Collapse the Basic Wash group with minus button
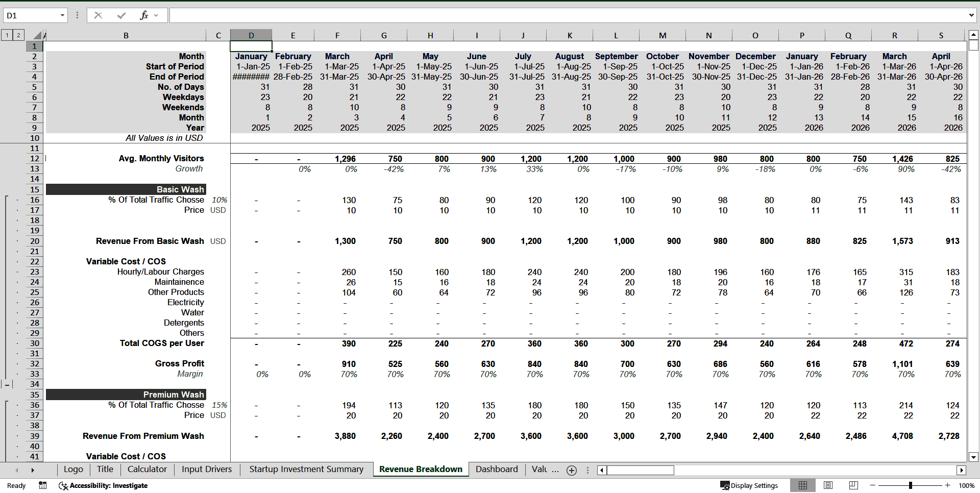The image size is (980, 493). 7,384
